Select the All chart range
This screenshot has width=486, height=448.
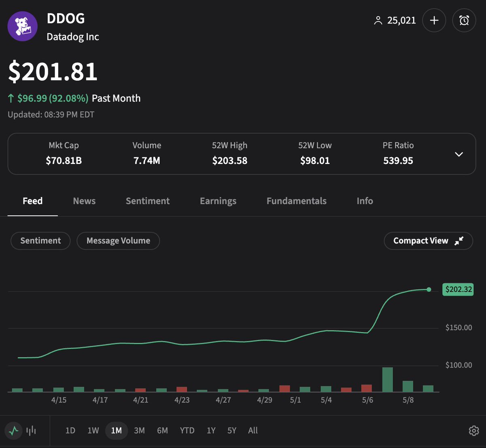(253, 431)
